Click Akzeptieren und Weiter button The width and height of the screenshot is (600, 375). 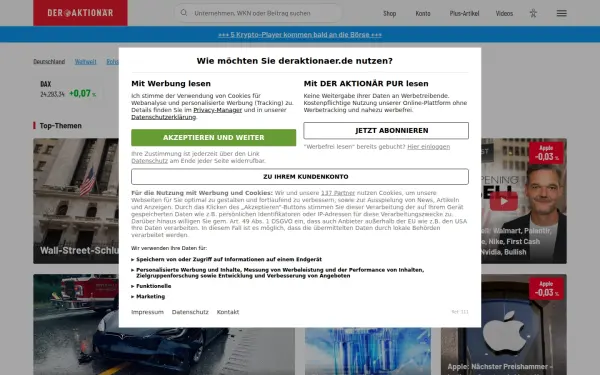pos(214,137)
